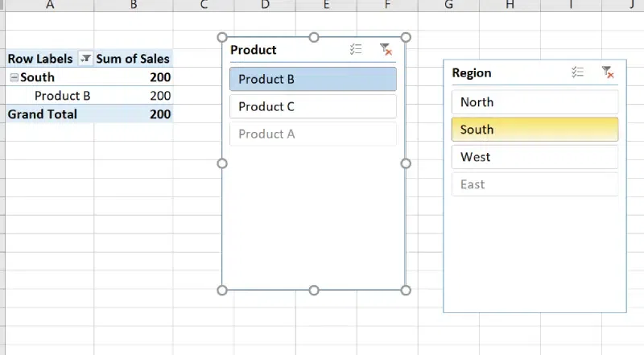
Task: Choose East in Region slicer
Action: pyautogui.click(x=535, y=184)
